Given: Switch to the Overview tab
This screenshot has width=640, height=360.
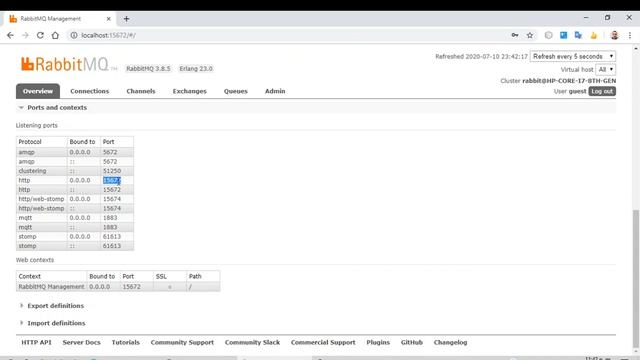Looking at the screenshot, I should coord(38,91).
